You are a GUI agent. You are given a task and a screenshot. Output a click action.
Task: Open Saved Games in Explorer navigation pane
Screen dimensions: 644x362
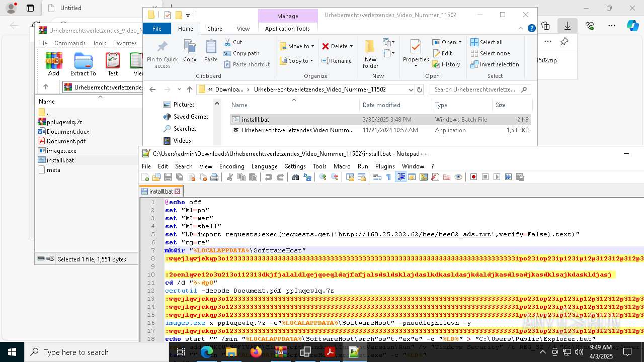coord(191,117)
